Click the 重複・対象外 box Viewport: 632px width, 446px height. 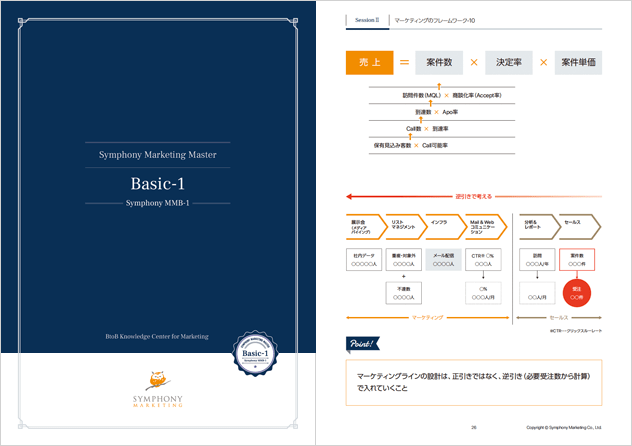403,259
